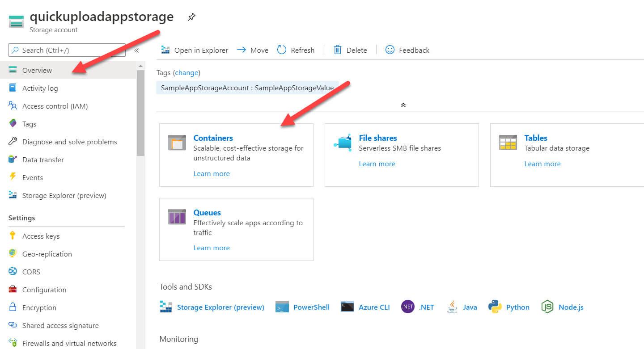Select Activity log in sidebar
Screen dimensions: 644x349
pos(40,88)
